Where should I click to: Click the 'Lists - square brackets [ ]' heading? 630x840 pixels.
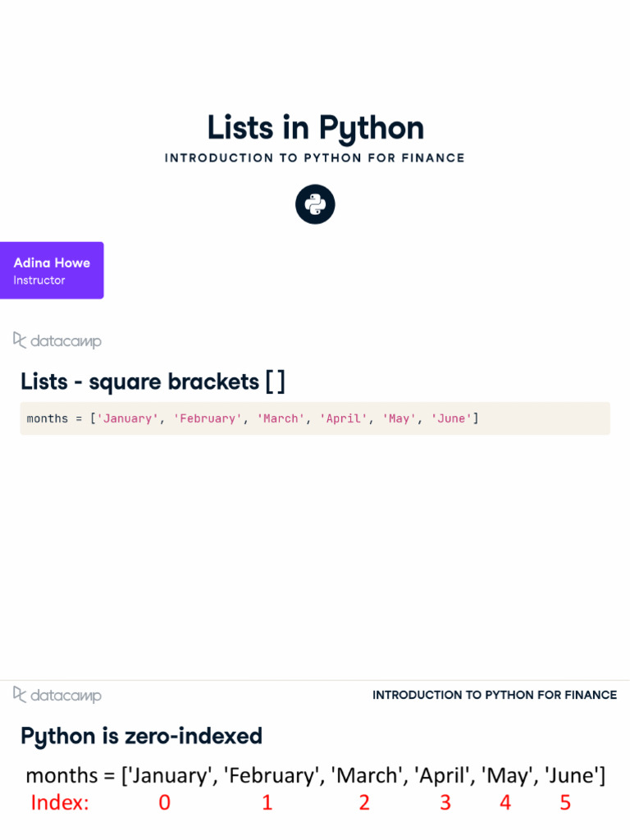[153, 381]
